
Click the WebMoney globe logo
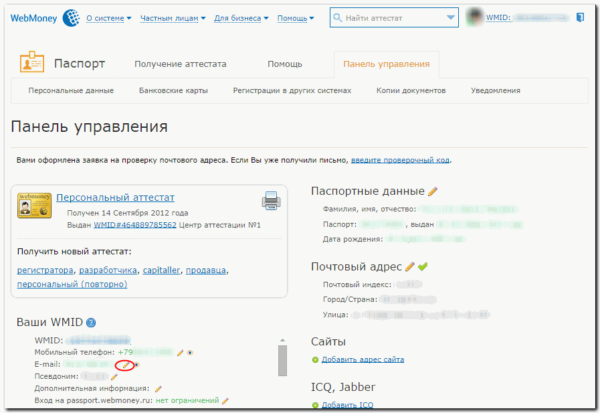[71, 18]
